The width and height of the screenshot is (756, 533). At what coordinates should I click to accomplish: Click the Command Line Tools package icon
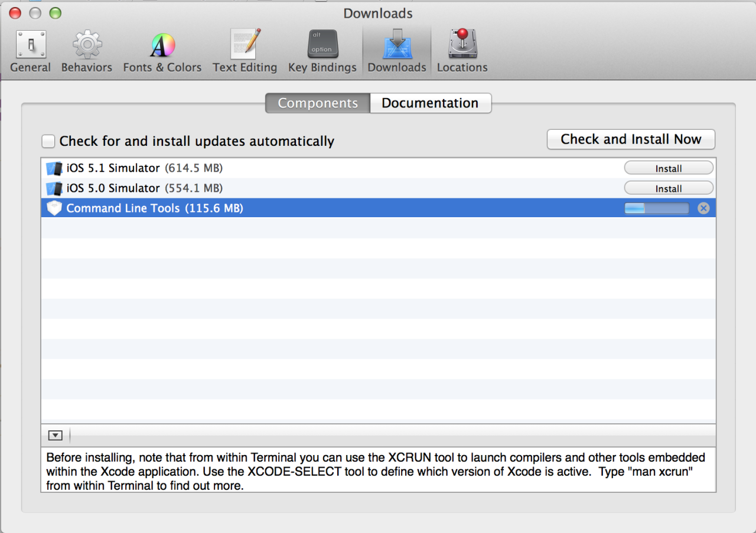click(x=54, y=208)
